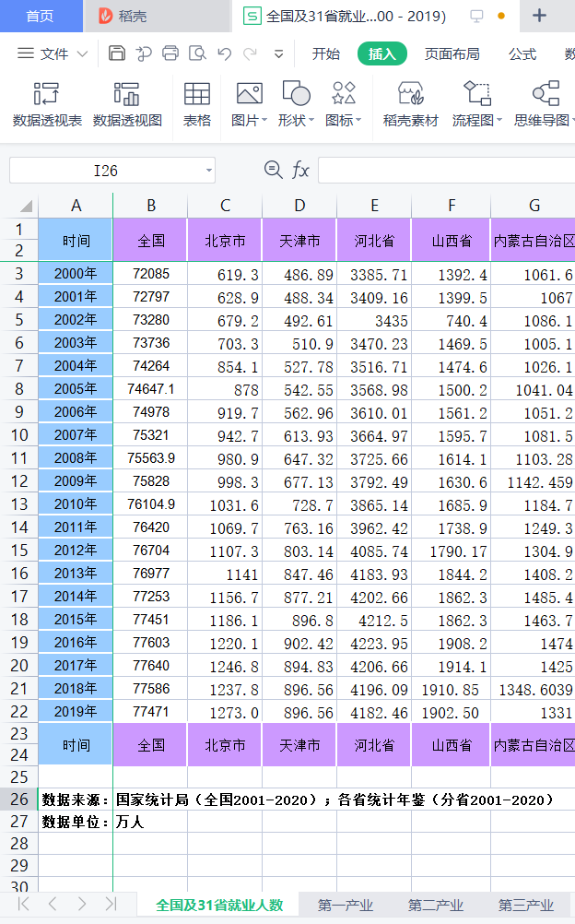
Task: Click the display monitor icon in tab
Action: coord(476,16)
